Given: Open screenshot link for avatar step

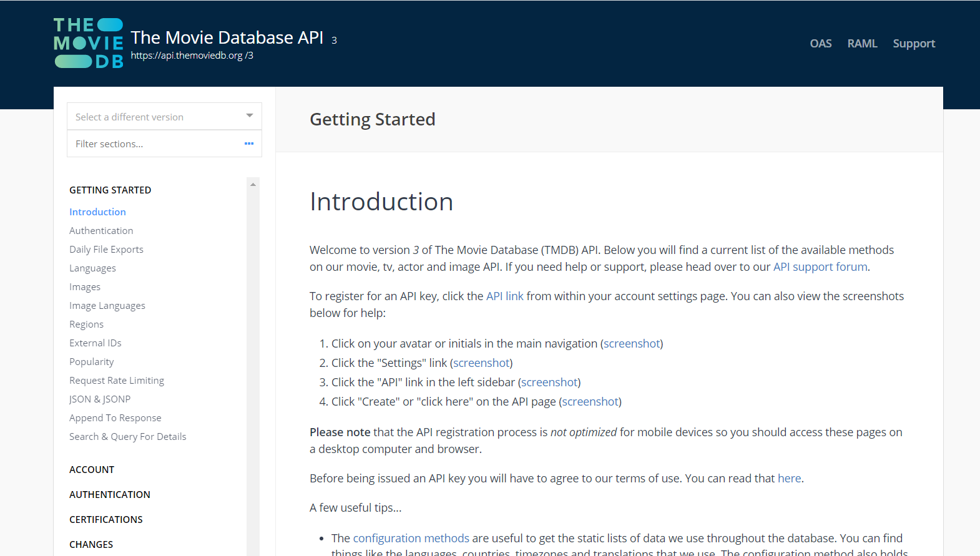Looking at the screenshot, I should pyautogui.click(x=632, y=343).
